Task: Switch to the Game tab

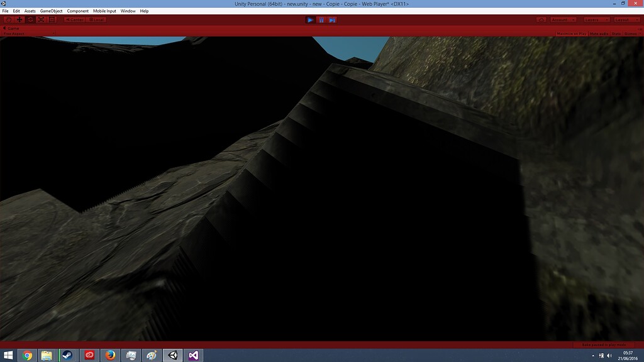Action: tap(11, 28)
